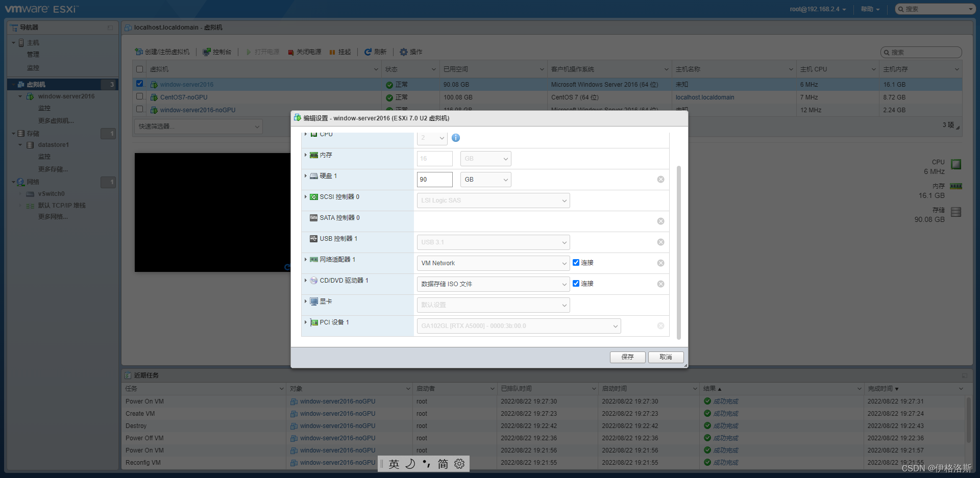
Task: Click the Hard disk 1 drive icon
Action: 314,176
